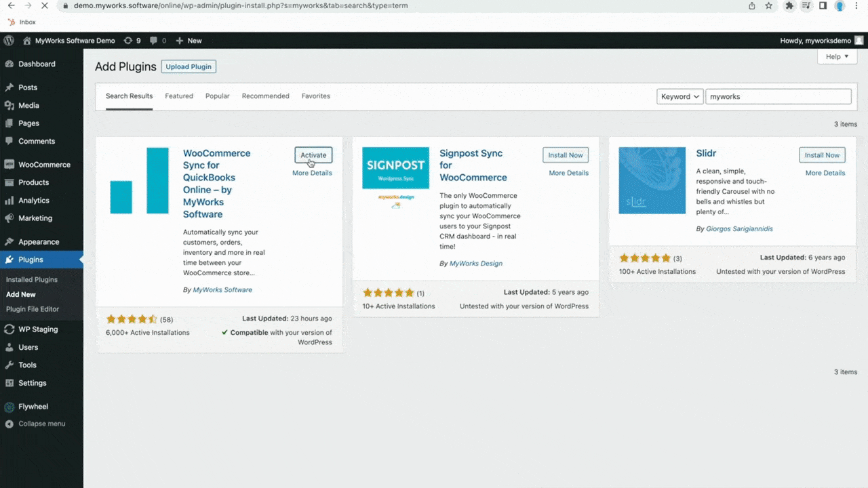Open the Slidr plugin title

[x=706, y=153]
